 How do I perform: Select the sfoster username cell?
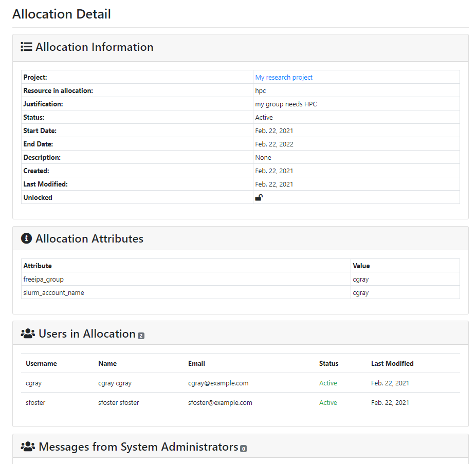click(x=35, y=402)
